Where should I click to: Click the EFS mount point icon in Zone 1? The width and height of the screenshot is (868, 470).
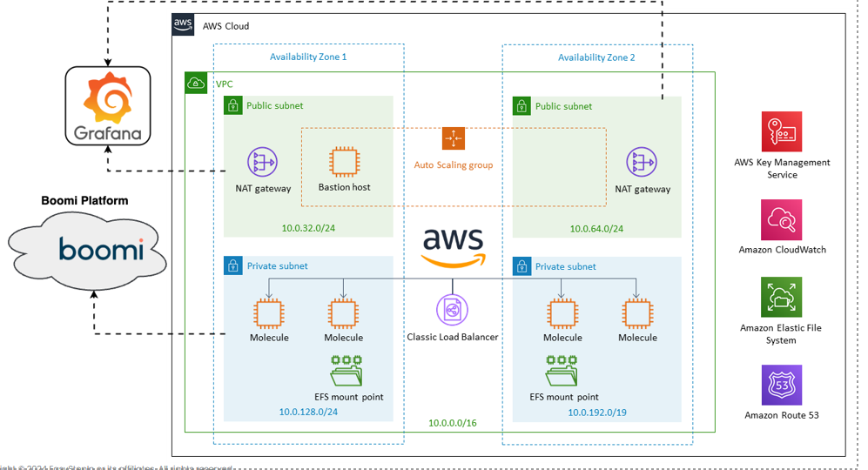[347, 371]
